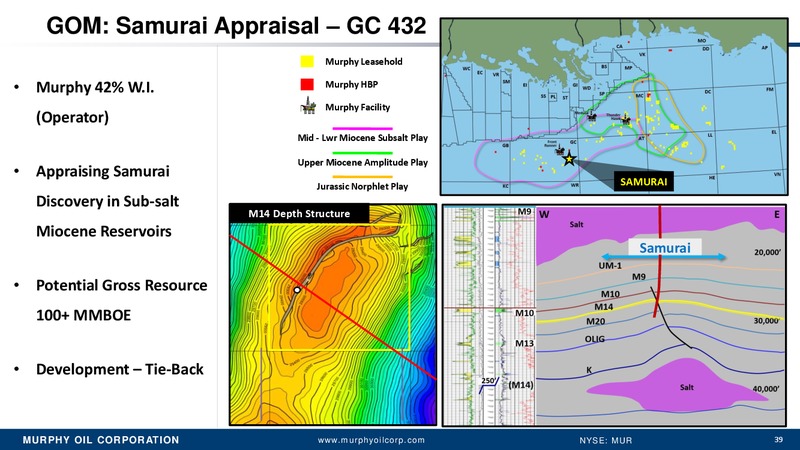This screenshot has height=450, width=800.
Task: Click the Samurai star marker on the map
Action: (569, 159)
